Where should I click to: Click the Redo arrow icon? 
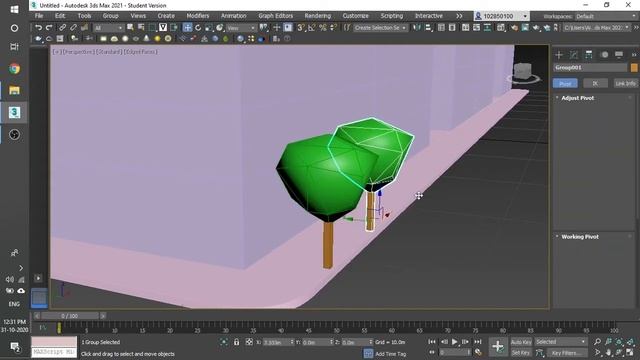point(49,27)
